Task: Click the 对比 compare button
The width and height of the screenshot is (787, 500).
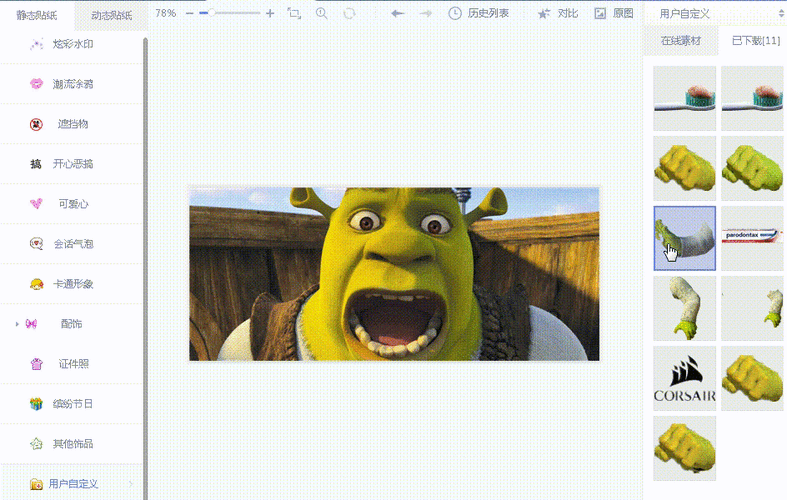Action: 558,14
